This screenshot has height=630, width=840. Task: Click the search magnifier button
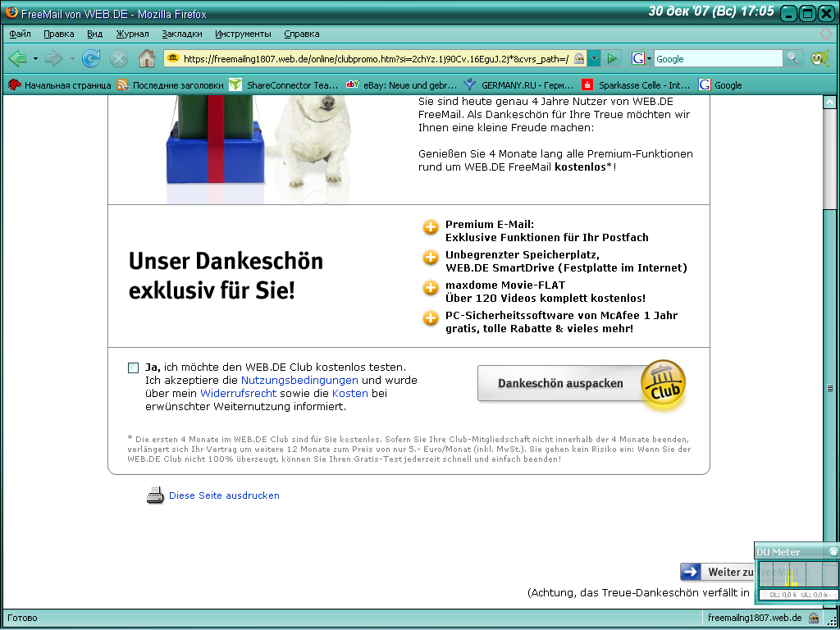793,58
